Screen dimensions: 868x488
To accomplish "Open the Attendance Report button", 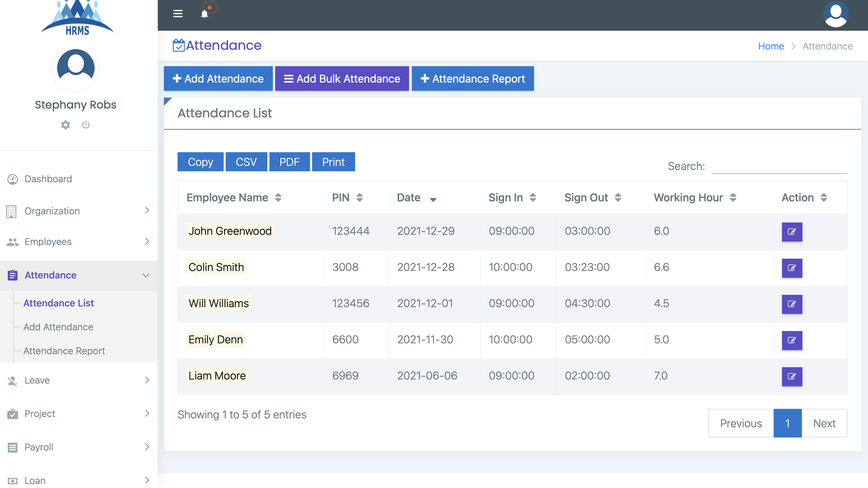I will 473,78.
